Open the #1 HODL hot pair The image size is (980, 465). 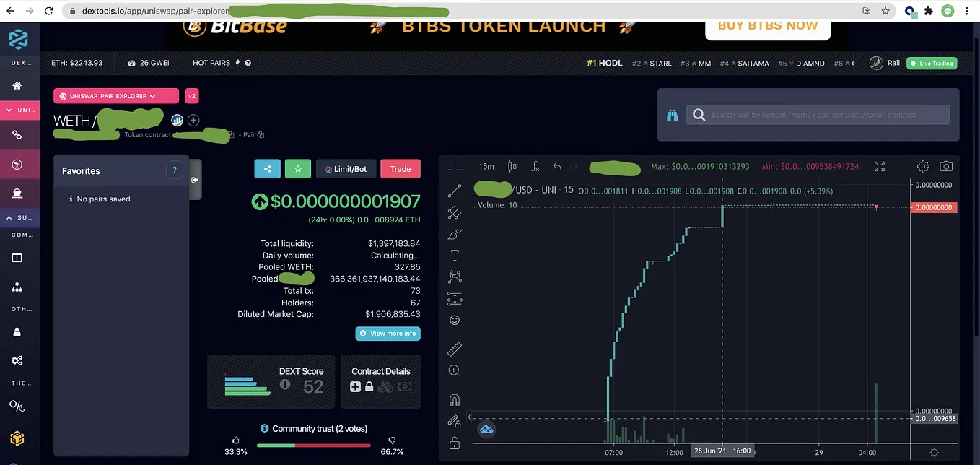pyautogui.click(x=605, y=63)
